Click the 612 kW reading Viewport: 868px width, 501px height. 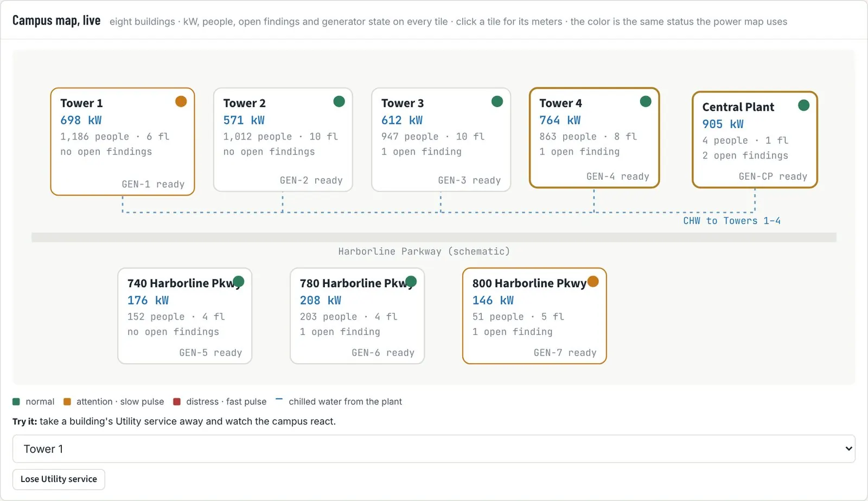(402, 121)
